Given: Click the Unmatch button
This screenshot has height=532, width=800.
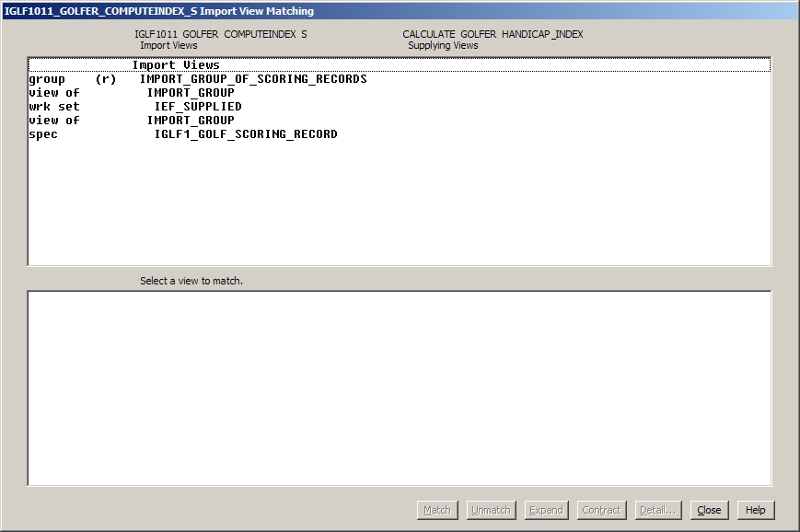Looking at the screenshot, I should pyautogui.click(x=491, y=510).
